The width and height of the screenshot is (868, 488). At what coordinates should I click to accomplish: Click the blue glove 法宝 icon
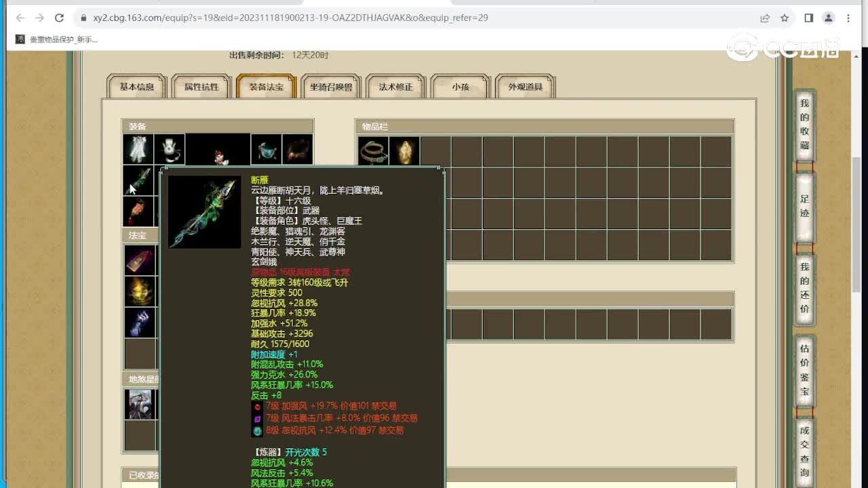click(x=140, y=322)
